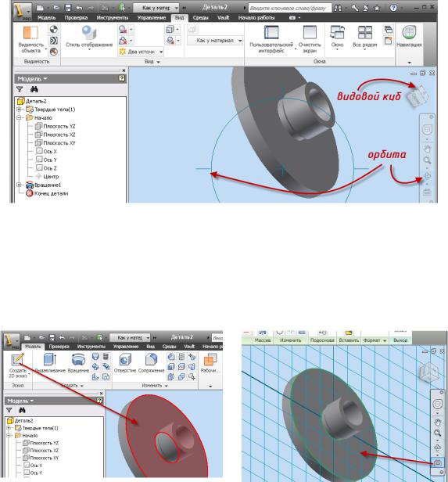Toggle reflections icon below the shadows icon

[123, 41]
